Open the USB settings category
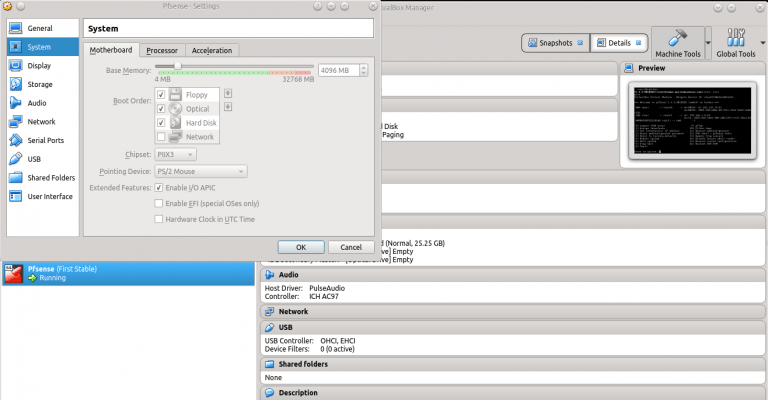 [43, 159]
